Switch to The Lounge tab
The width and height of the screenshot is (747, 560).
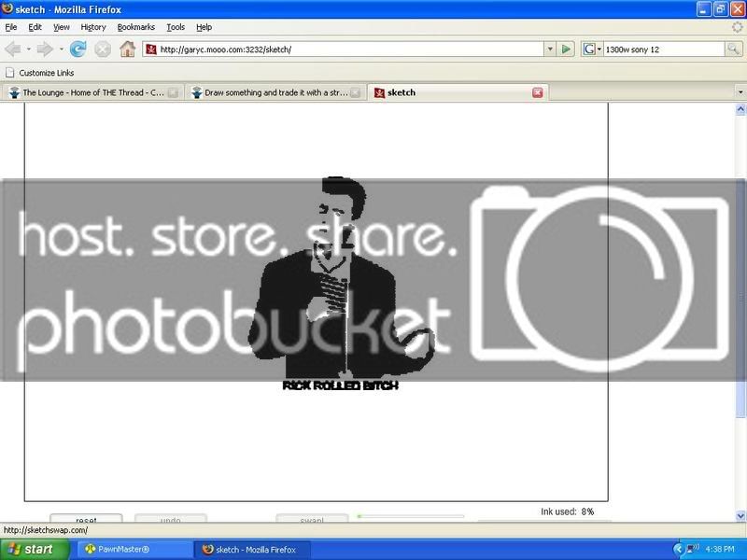[92, 92]
